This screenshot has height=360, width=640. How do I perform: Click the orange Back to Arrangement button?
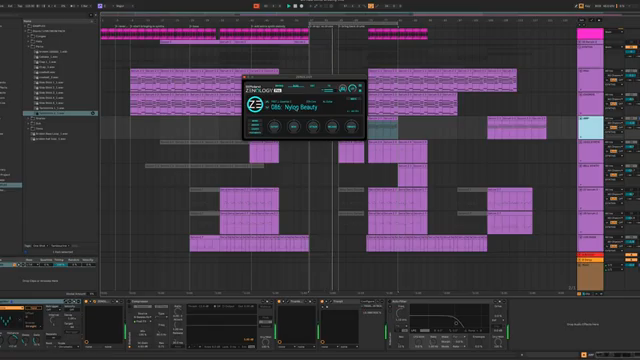(256, 6)
